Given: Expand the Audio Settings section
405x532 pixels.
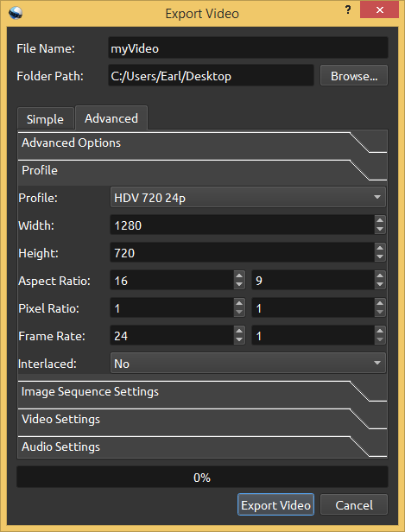Looking at the screenshot, I should [202, 446].
